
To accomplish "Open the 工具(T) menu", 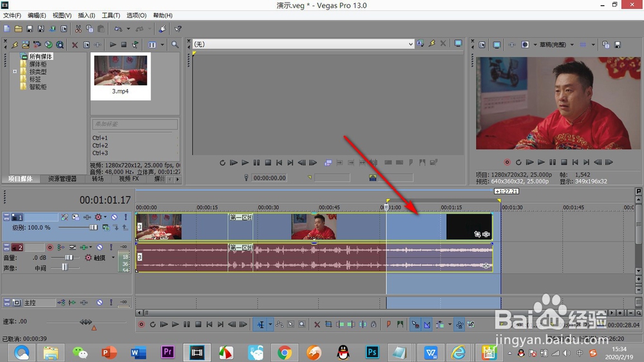I will (x=111, y=15).
